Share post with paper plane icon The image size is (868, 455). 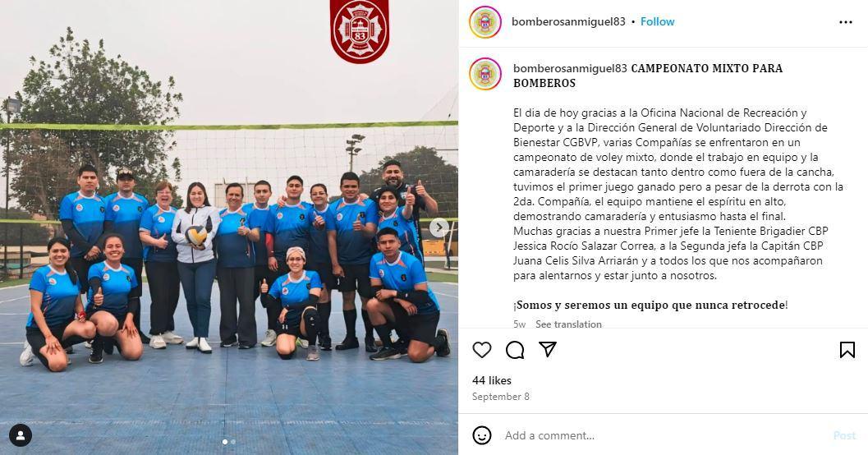[x=548, y=349]
